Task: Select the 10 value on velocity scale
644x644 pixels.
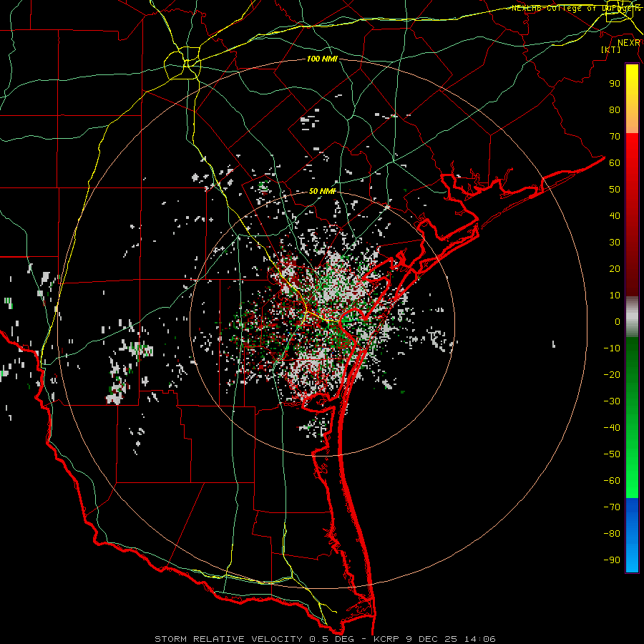Action: (x=615, y=296)
